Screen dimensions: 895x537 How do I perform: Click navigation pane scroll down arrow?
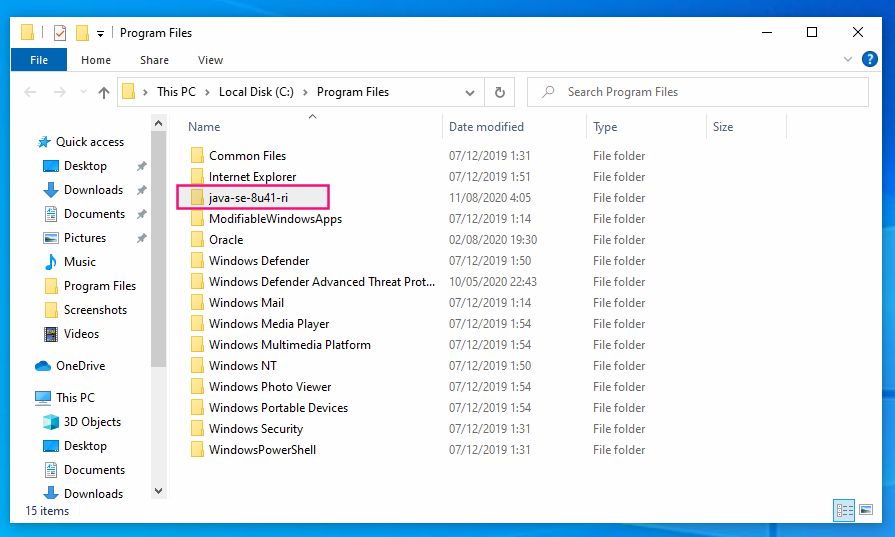coord(159,491)
